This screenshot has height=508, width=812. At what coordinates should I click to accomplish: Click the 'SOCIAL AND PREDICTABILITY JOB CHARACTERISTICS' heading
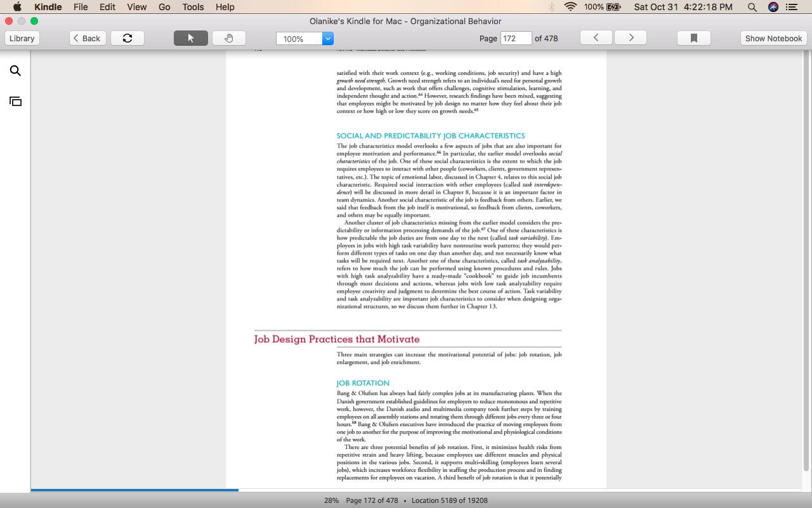431,136
